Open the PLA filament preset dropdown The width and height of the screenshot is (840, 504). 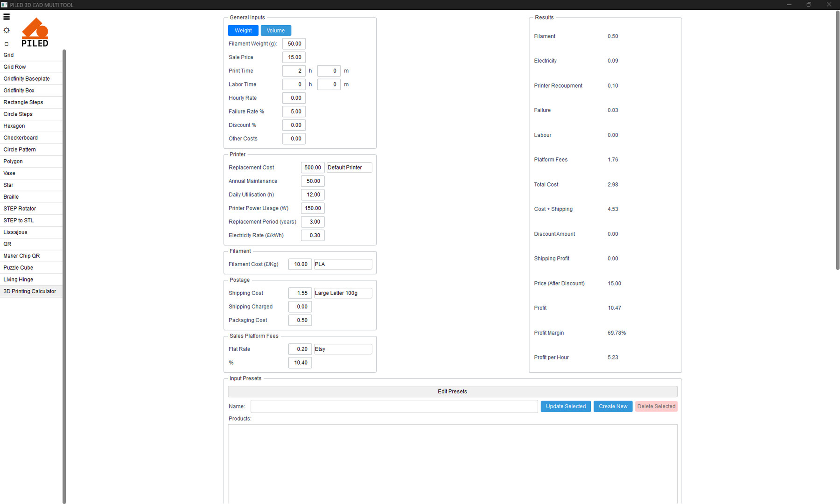tap(343, 264)
